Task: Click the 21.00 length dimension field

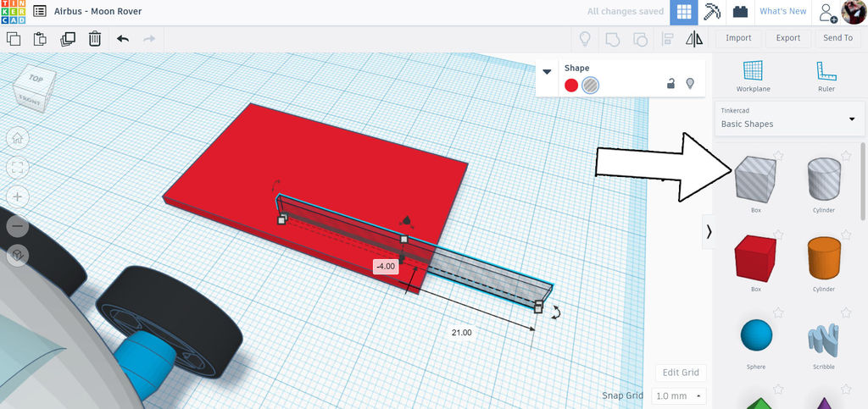Action: point(462,332)
